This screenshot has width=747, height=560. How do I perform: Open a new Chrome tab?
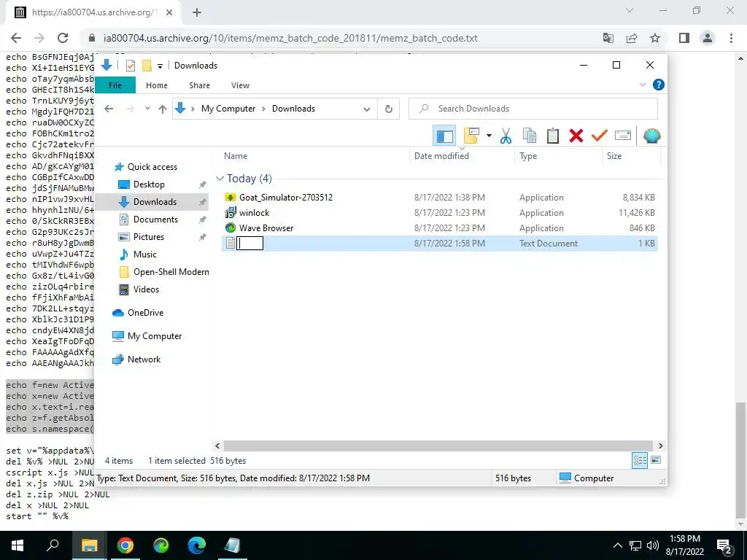pos(197,13)
